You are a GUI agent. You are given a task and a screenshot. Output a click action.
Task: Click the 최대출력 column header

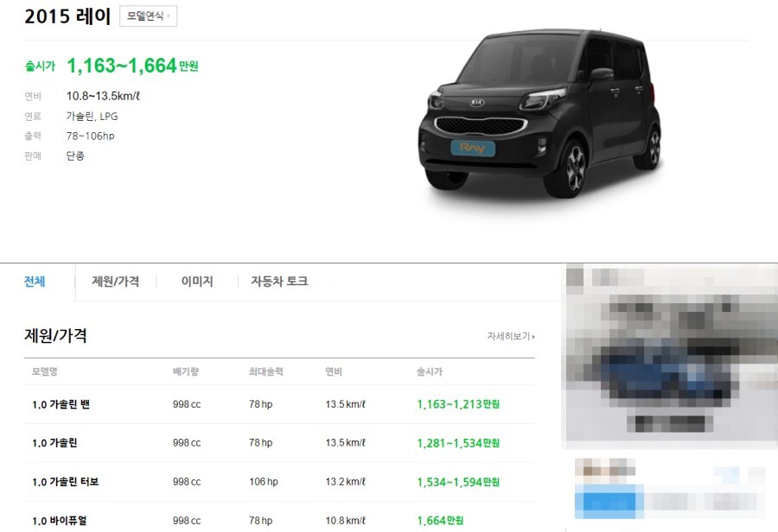coord(266,371)
